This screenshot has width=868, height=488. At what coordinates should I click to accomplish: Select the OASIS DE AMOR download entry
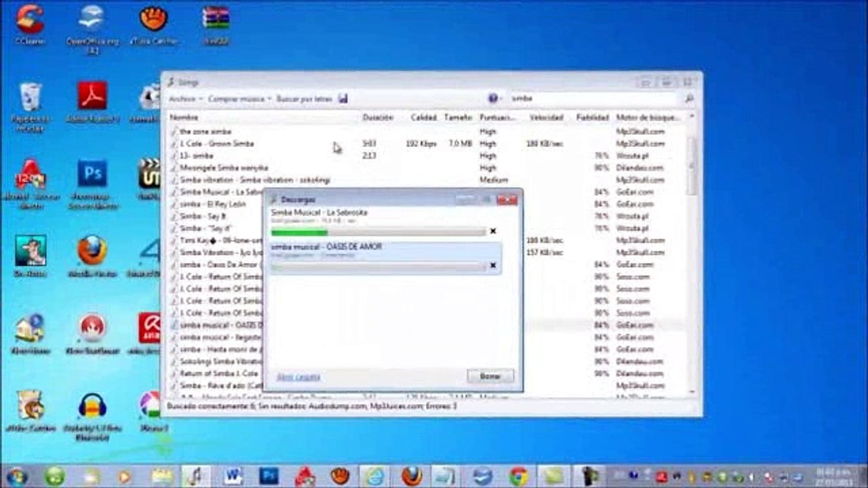click(384, 258)
